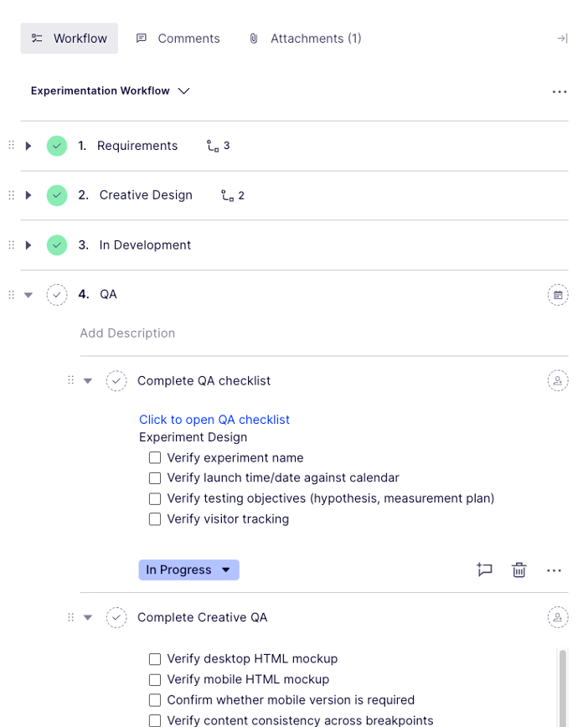Click the Add Description field
This screenshot has height=727, width=588.
127,333
